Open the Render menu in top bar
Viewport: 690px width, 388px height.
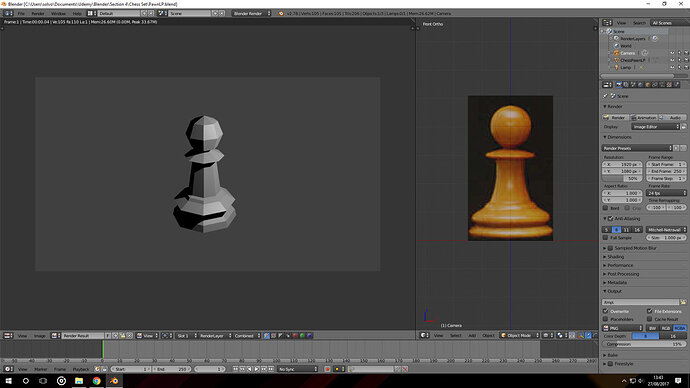[38, 14]
